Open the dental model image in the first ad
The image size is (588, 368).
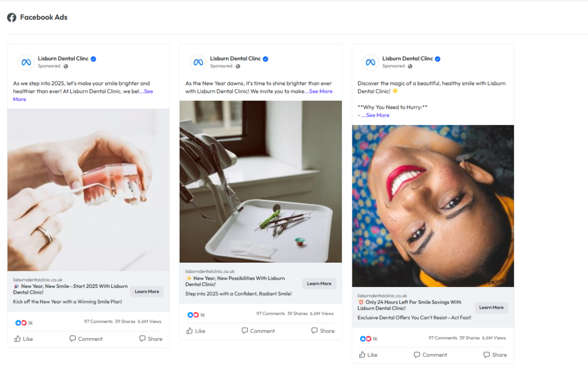(88, 190)
